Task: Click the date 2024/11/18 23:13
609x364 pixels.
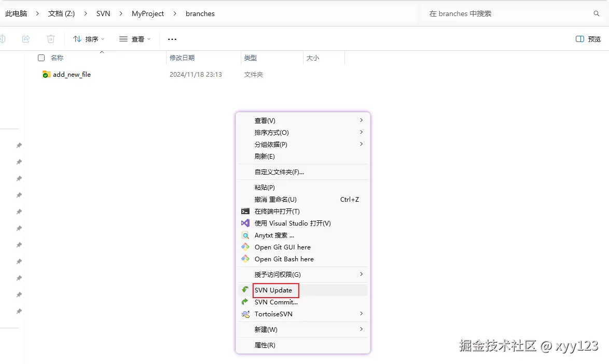Action: tap(196, 75)
